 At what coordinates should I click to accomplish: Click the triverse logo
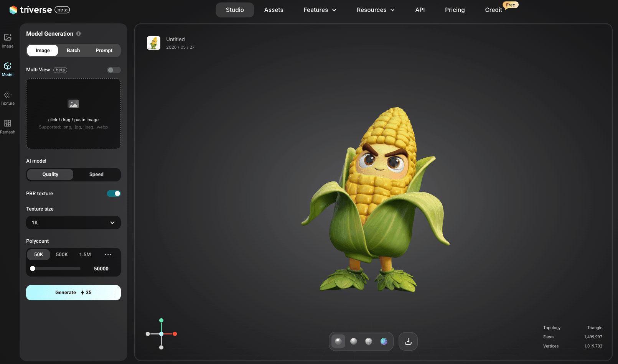(x=31, y=10)
